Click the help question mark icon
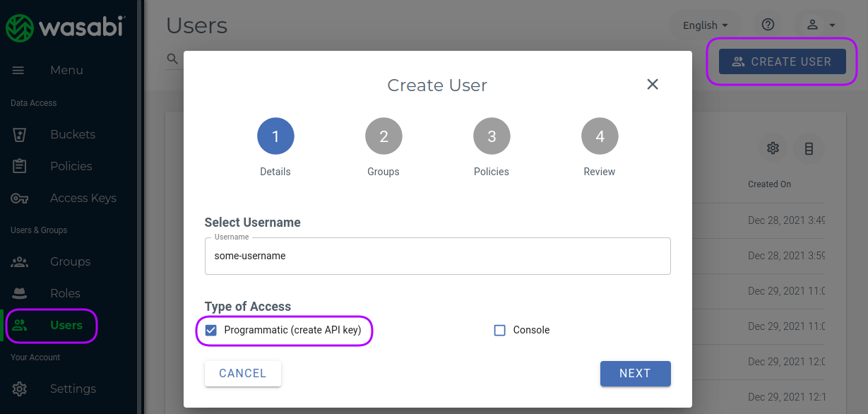868x414 pixels. [x=767, y=24]
